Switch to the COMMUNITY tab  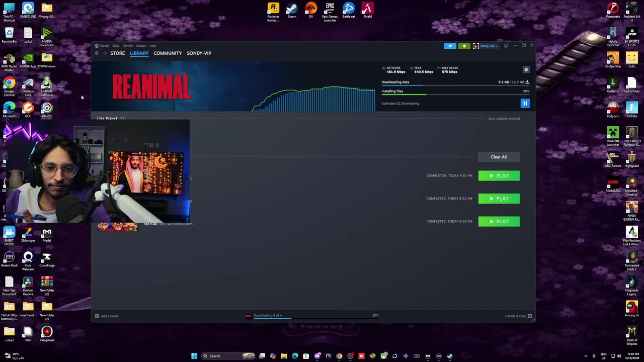(x=168, y=53)
